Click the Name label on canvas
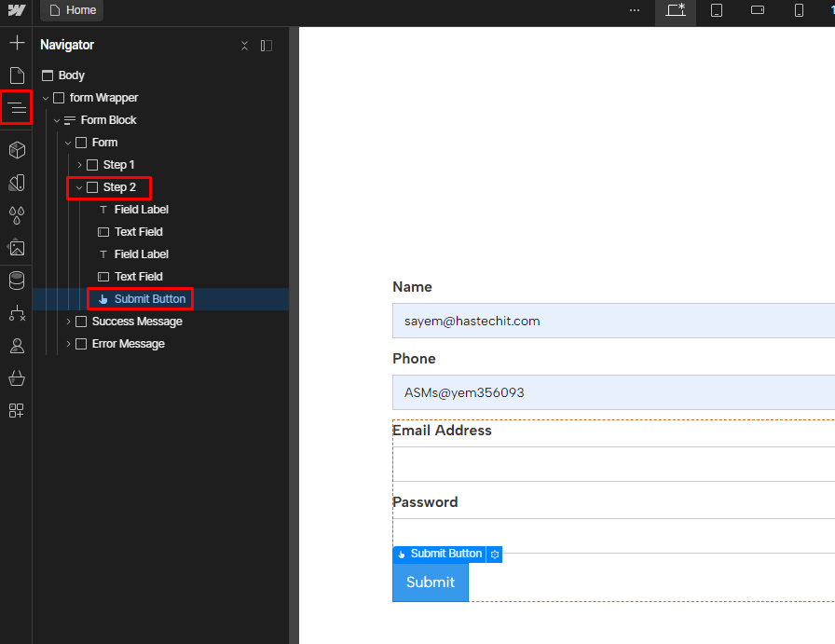The image size is (835, 644). click(x=412, y=287)
